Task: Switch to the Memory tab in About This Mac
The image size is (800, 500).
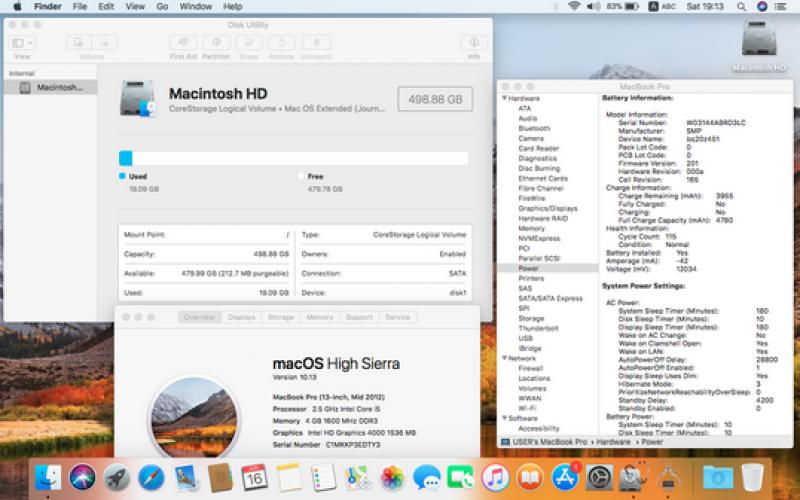Action: point(319,317)
